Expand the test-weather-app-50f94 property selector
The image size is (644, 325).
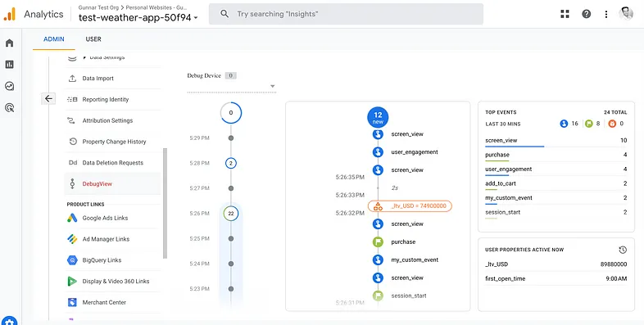coord(138,18)
